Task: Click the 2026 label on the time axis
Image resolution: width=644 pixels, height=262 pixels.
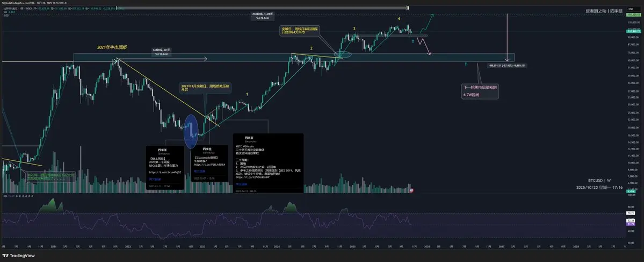Action: 428,246
